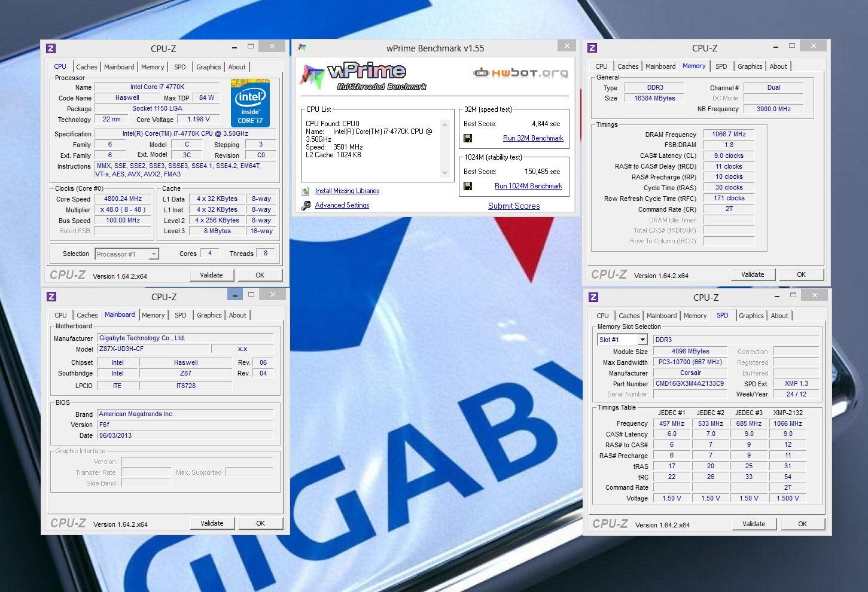
Task: Run the 32M Benchmark
Action: 533,138
